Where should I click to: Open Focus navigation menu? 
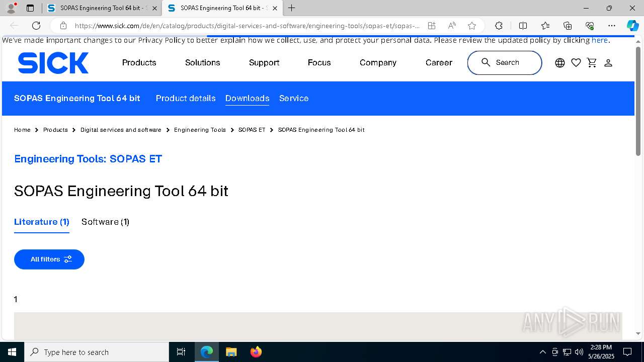(319, 63)
